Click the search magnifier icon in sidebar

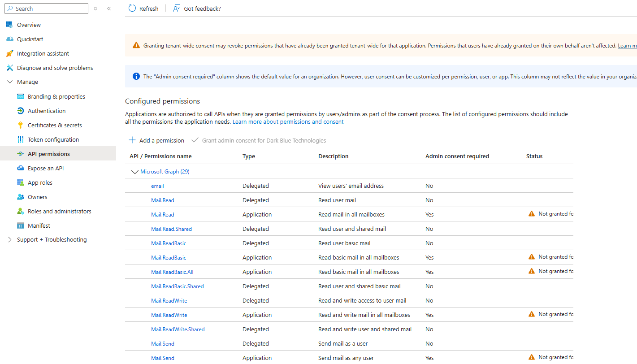point(10,9)
